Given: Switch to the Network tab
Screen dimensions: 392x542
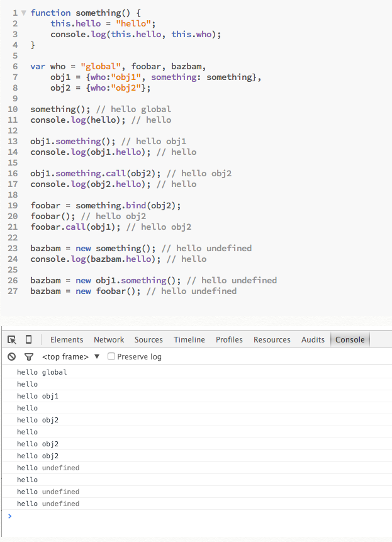Looking at the screenshot, I should click(109, 340).
